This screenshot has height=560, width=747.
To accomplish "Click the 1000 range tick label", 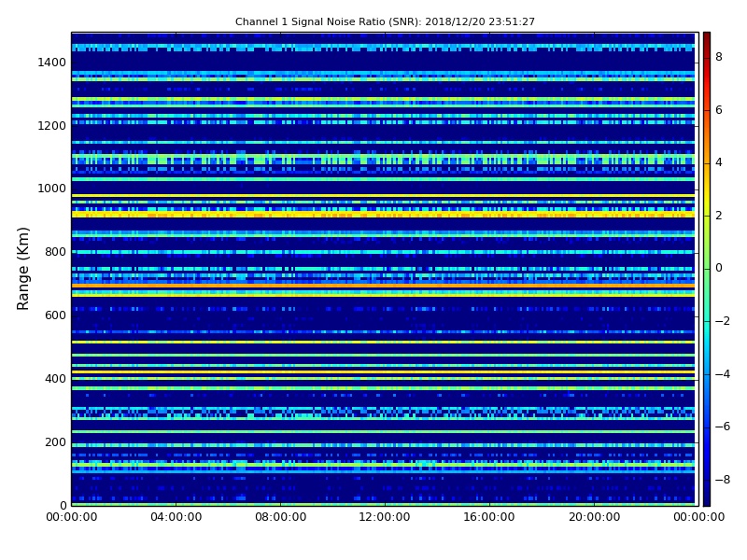I will [52, 189].
